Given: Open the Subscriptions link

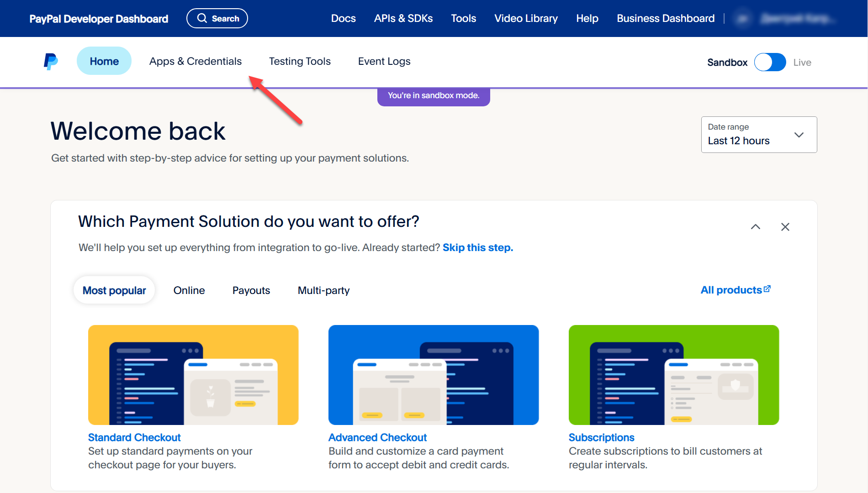Looking at the screenshot, I should click(602, 437).
